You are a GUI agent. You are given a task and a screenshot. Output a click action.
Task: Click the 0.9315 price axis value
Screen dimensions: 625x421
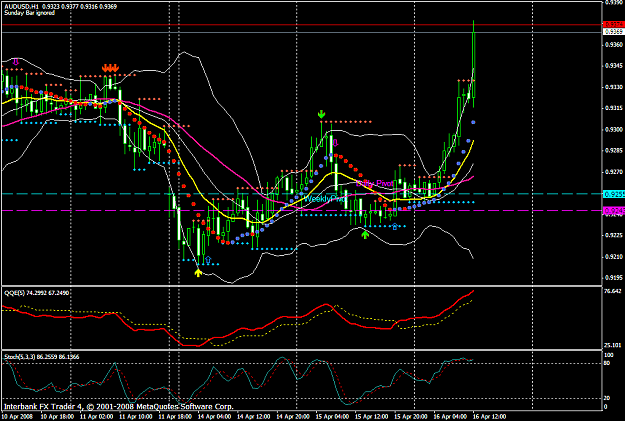614,108
